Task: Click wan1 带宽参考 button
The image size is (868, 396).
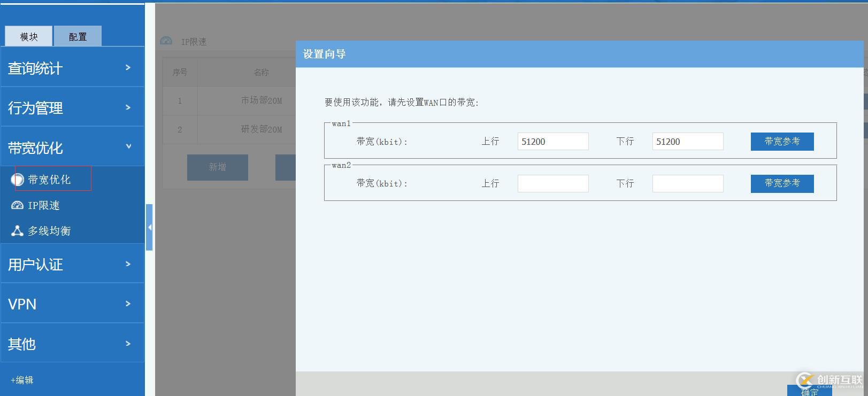Action: [782, 142]
